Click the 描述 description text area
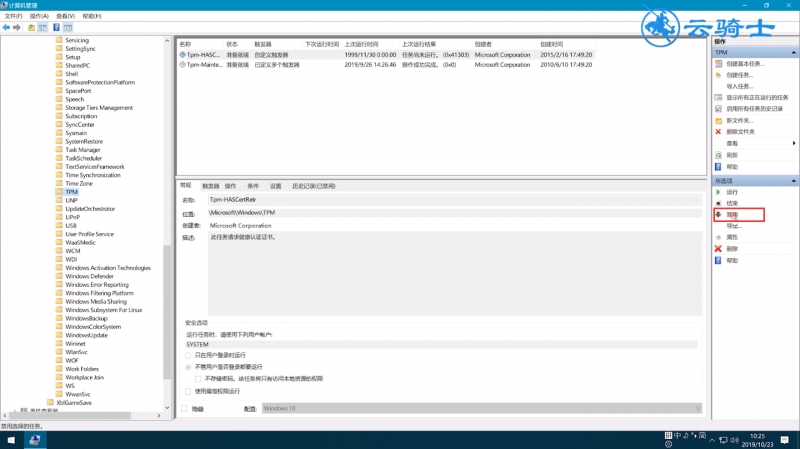Screen dimensions: 800x449 click(455, 273)
